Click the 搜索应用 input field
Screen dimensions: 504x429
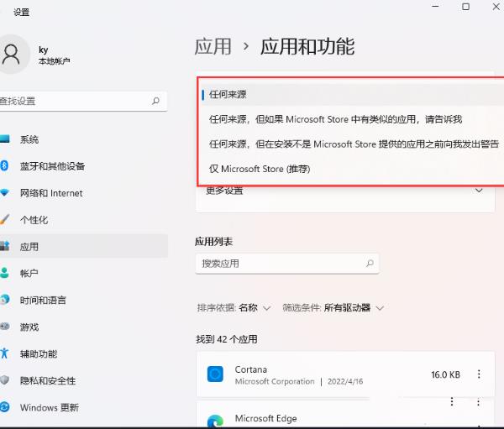point(287,264)
